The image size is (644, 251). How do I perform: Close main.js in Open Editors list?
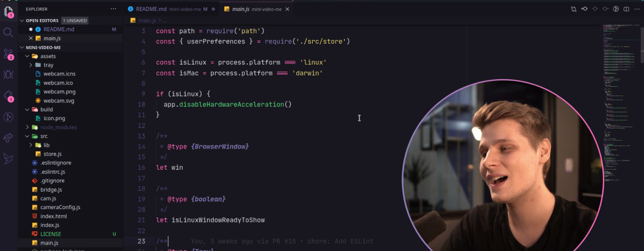[30, 38]
